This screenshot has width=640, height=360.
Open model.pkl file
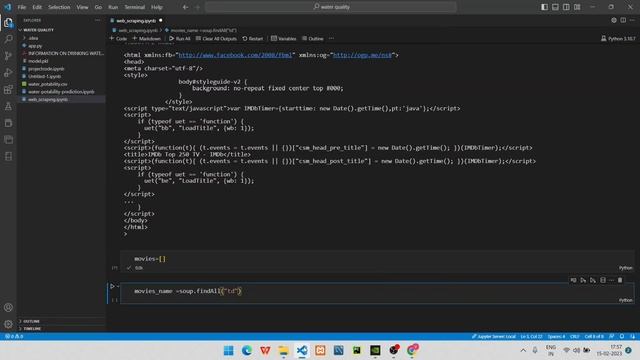[38, 61]
